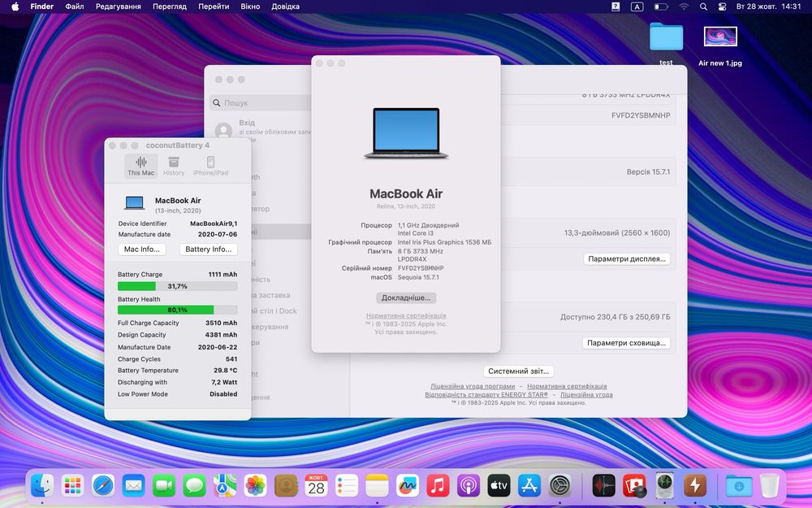Focus the Пошук search field in System Settings
The image size is (812, 508).
(x=260, y=102)
